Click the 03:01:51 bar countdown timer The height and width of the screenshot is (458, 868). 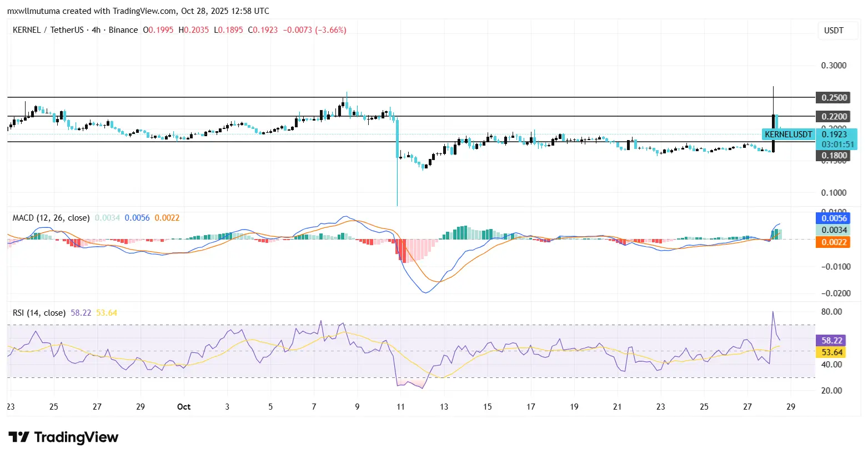pos(837,144)
